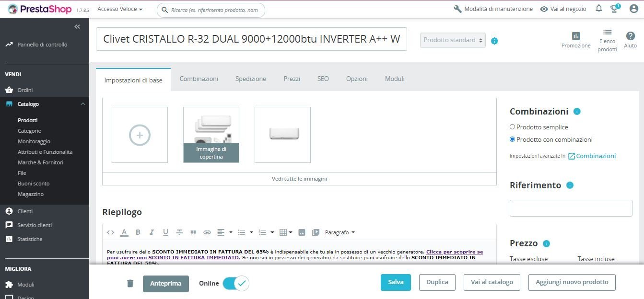Click the Duplica button
644x299 pixels.
pos(437,282)
